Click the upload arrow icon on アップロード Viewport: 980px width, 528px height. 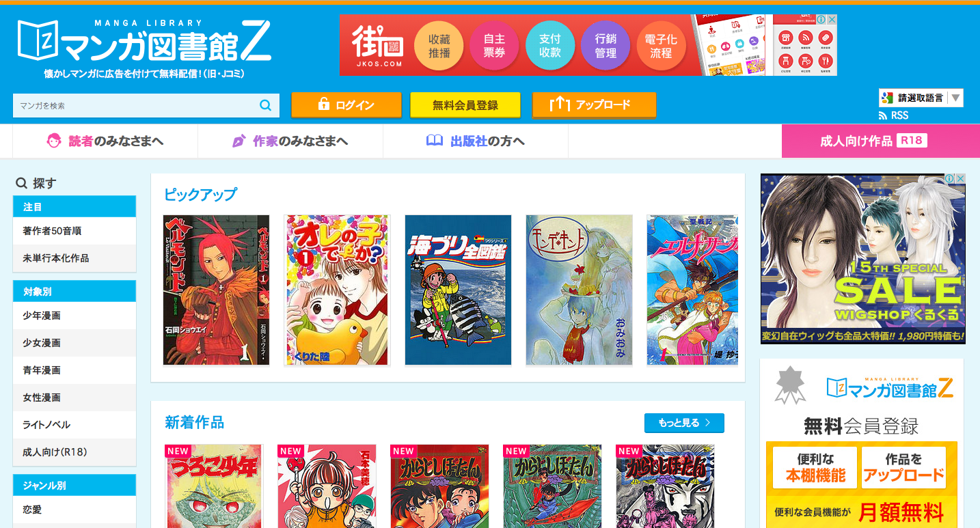pos(560,104)
